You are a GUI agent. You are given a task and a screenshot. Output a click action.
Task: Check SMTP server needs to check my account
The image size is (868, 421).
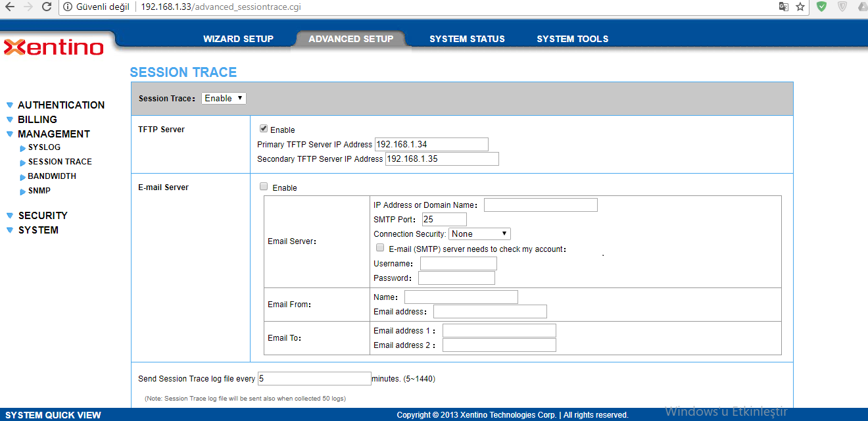coord(379,248)
